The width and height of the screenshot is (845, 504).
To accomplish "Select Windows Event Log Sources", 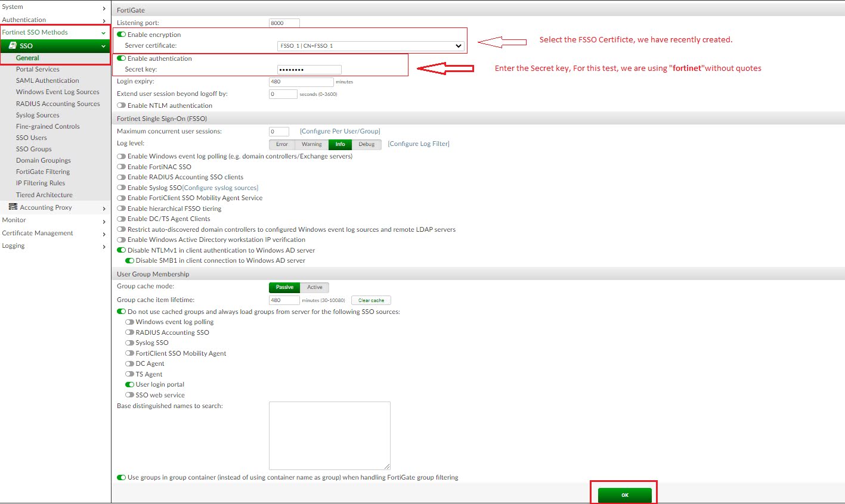I will point(58,92).
